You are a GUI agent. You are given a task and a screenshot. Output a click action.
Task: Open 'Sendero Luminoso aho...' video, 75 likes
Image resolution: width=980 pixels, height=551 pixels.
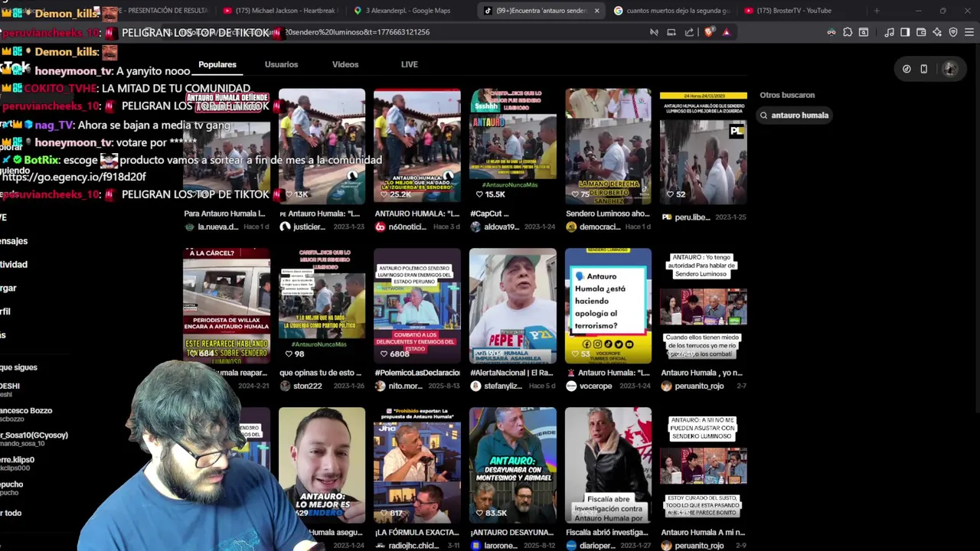[x=608, y=146]
